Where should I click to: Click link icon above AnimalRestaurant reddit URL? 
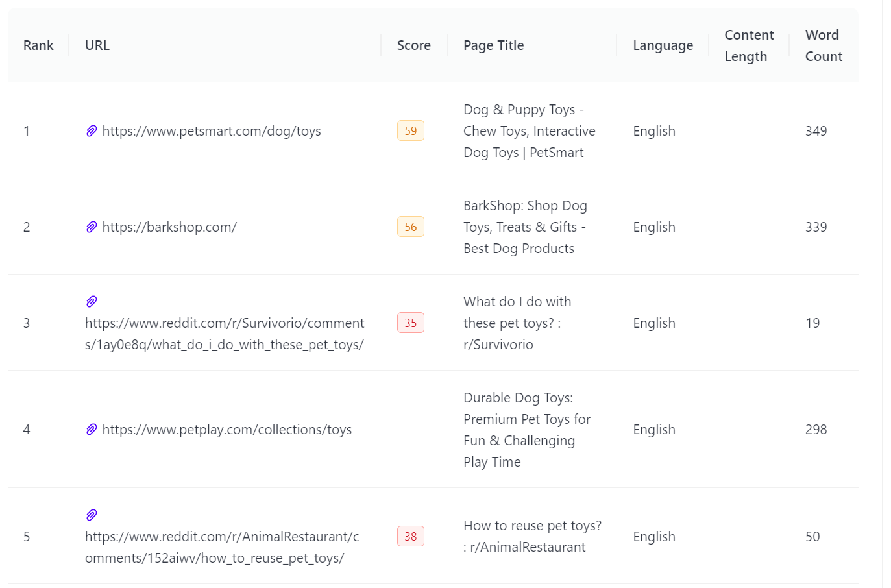pyautogui.click(x=92, y=515)
